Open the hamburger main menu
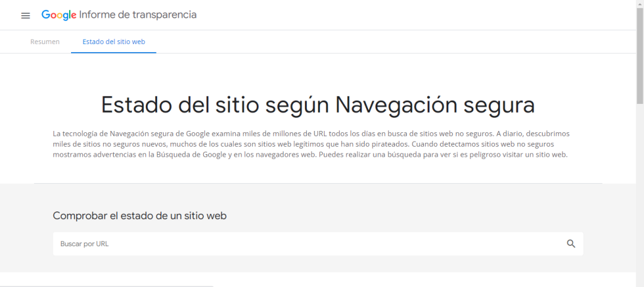644x287 pixels. click(x=26, y=15)
